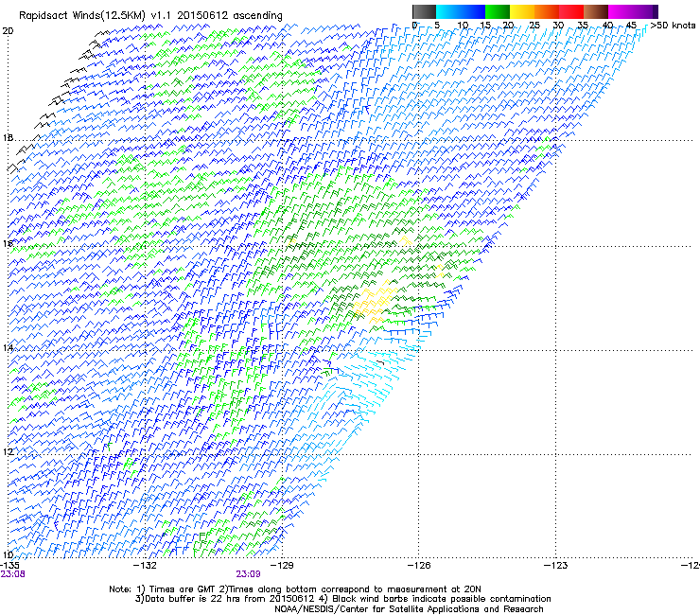Image resolution: width=700 pixels, height=615 pixels.
Task: Click the longitude label -135
Action: point(9,566)
